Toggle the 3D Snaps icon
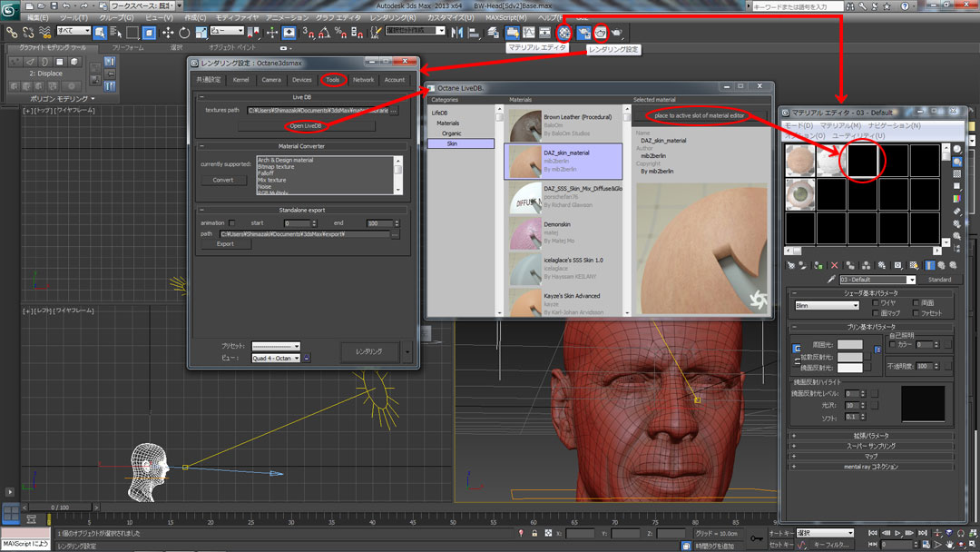 (x=309, y=33)
